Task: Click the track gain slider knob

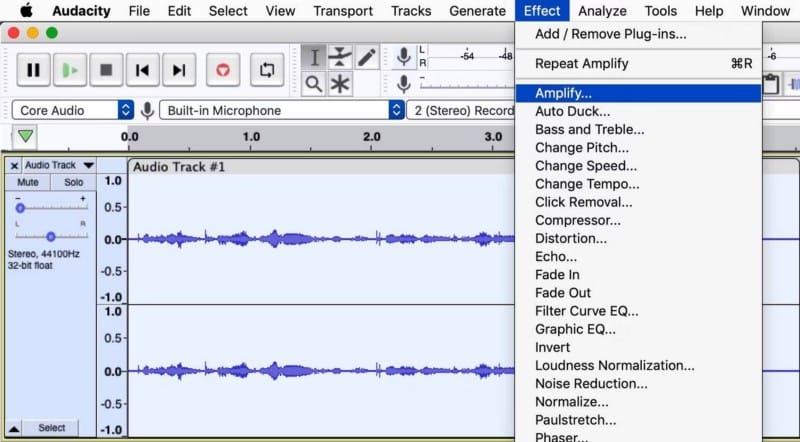Action: pyautogui.click(x=20, y=208)
